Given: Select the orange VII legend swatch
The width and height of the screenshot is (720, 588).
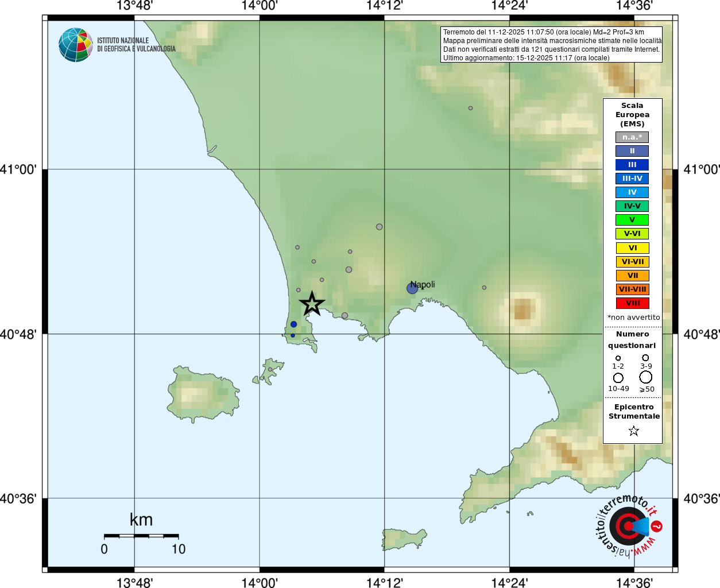Looking at the screenshot, I should 632,276.
